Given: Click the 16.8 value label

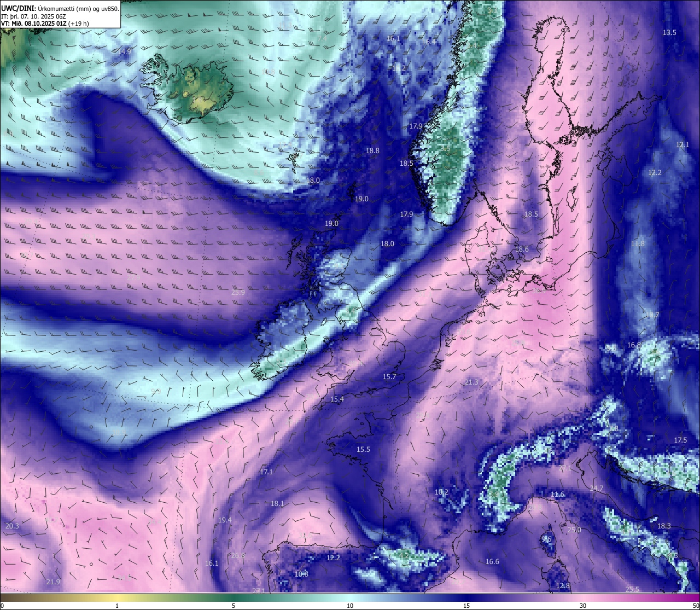Looking at the screenshot, I should point(634,345).
